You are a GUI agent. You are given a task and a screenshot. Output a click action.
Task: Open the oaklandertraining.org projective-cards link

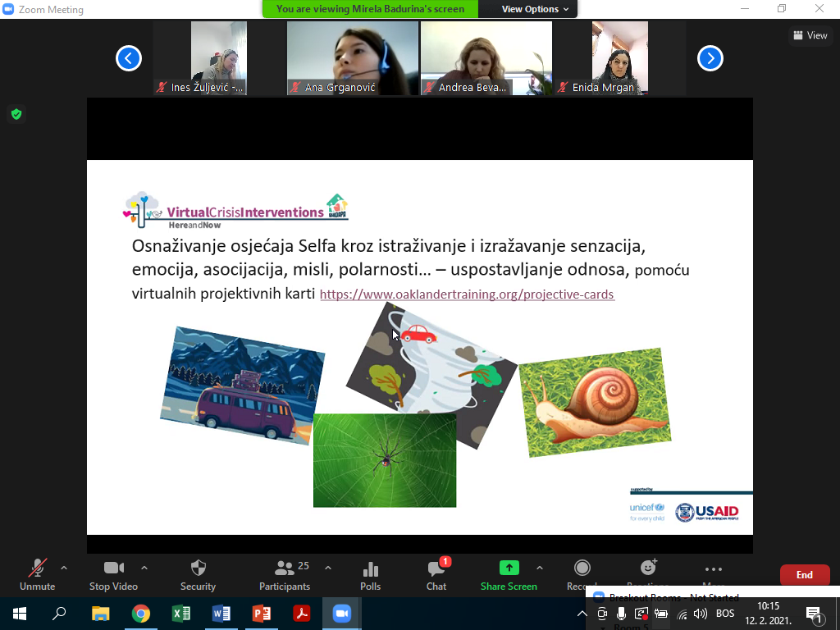pos(467,294)
